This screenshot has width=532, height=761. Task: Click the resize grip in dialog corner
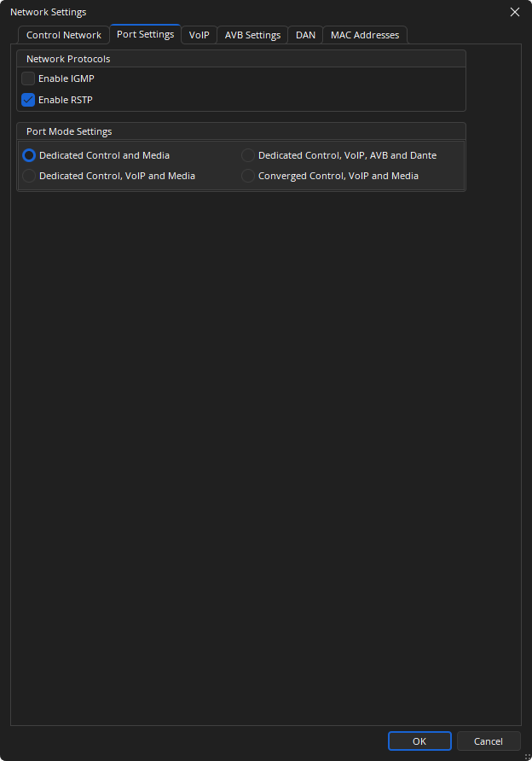pos(526,755)
